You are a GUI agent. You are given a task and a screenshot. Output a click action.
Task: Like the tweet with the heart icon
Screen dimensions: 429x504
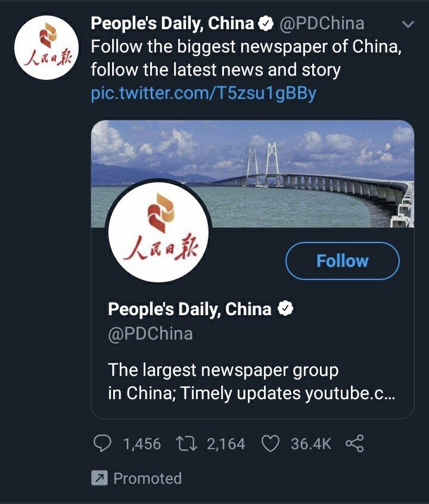tap(270, 444)
